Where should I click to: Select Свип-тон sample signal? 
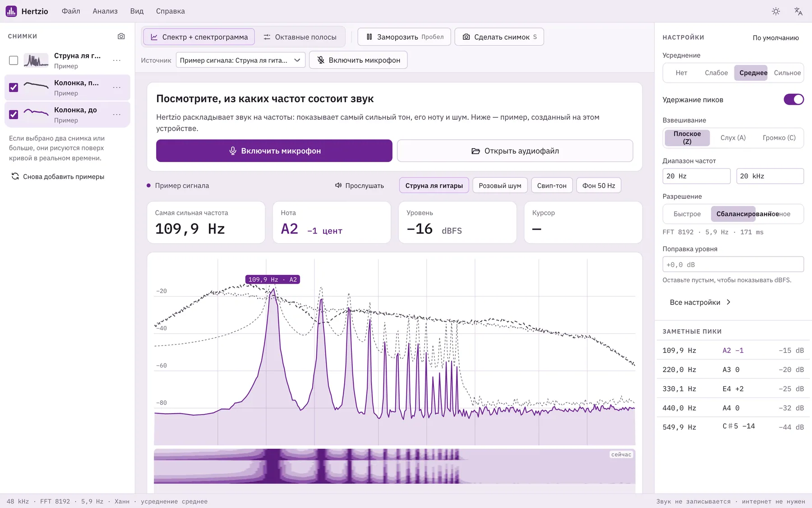point(552,186)
